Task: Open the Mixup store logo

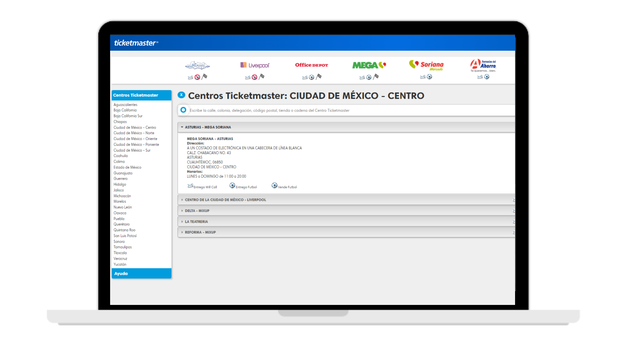Action: pyautogui.click(x=197, y=65)
